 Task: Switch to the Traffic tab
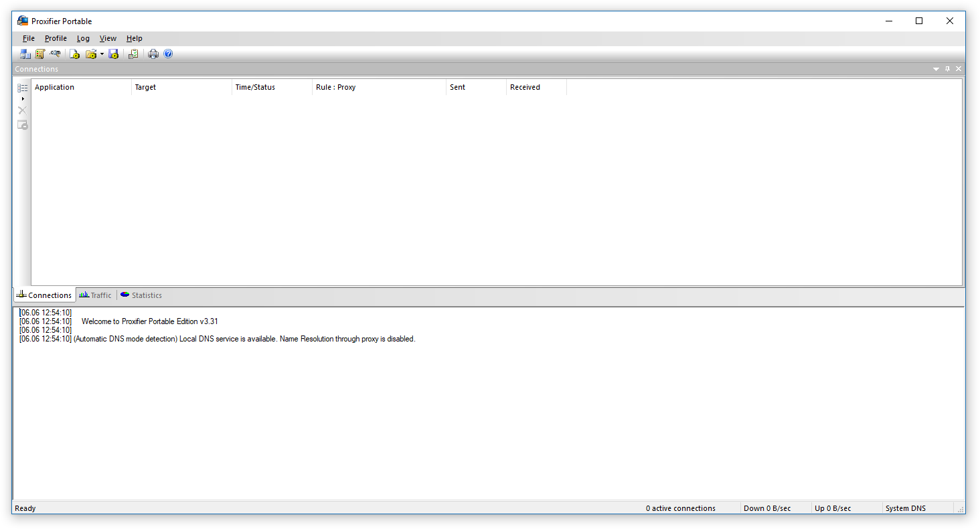coord(96,295)
